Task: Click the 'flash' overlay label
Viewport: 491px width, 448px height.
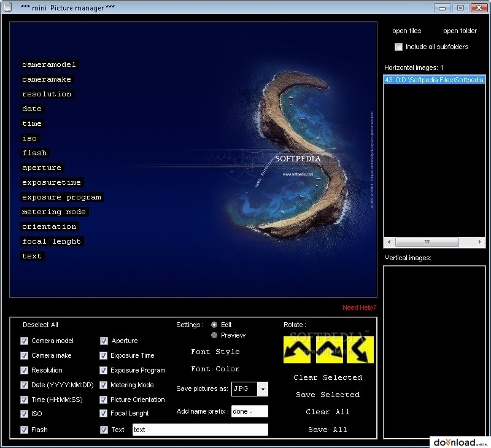Action: (x=34, y=153)
